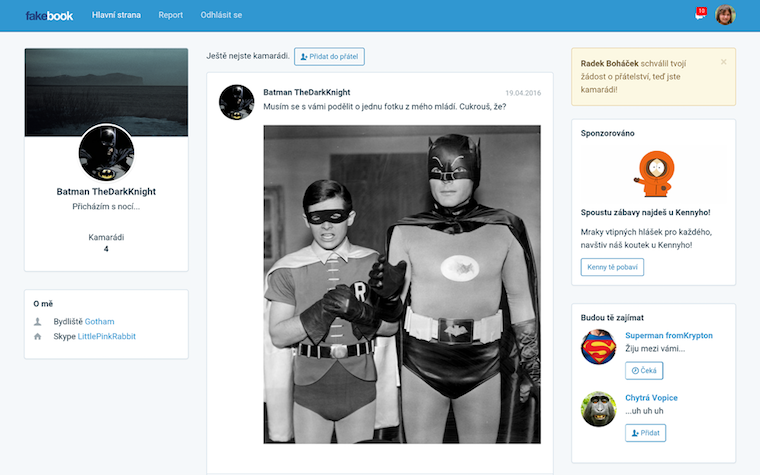Open the Chytrá Vopice profile link

[x=651, y=398]
